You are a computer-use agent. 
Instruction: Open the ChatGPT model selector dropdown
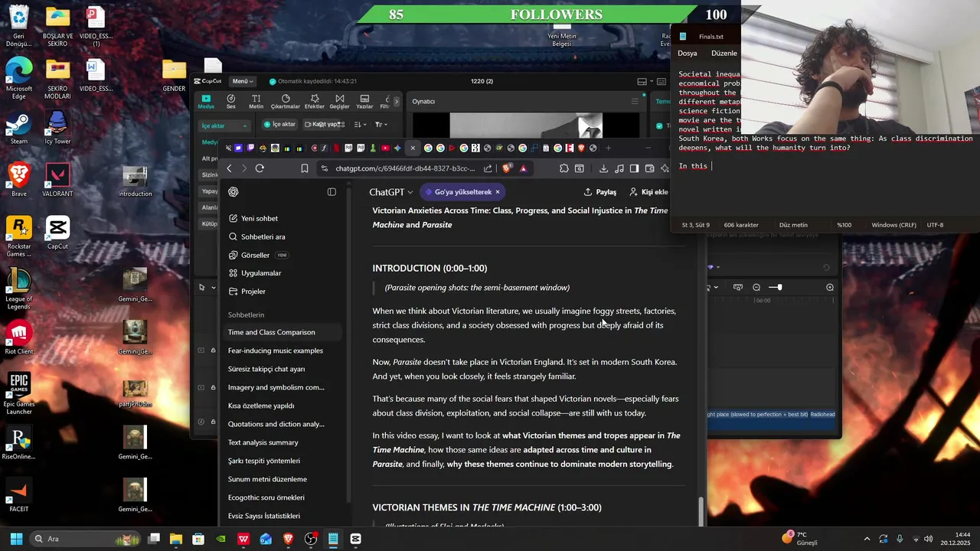point(390,192)
